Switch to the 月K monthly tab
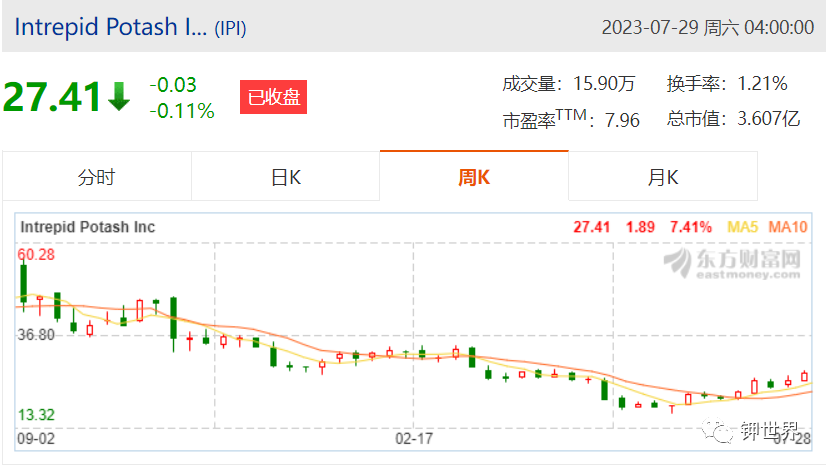Screen dimensions: 826x467 point(663,177)
